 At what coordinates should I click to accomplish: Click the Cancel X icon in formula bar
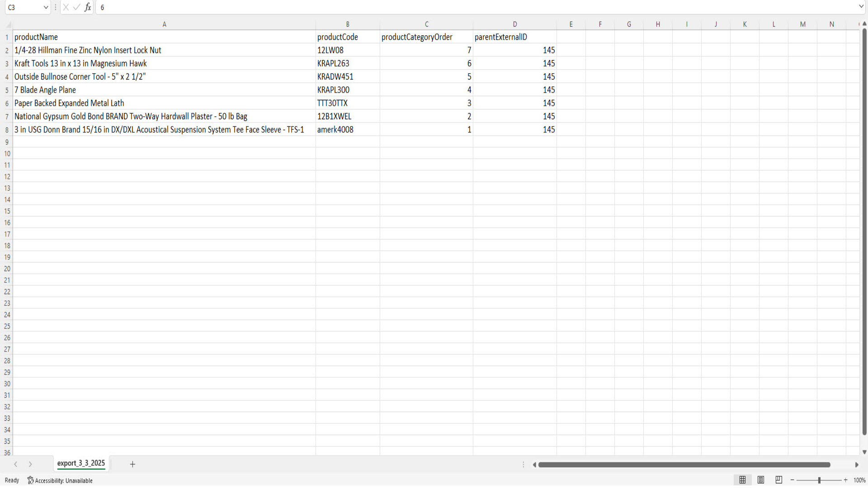pos(66,7)
